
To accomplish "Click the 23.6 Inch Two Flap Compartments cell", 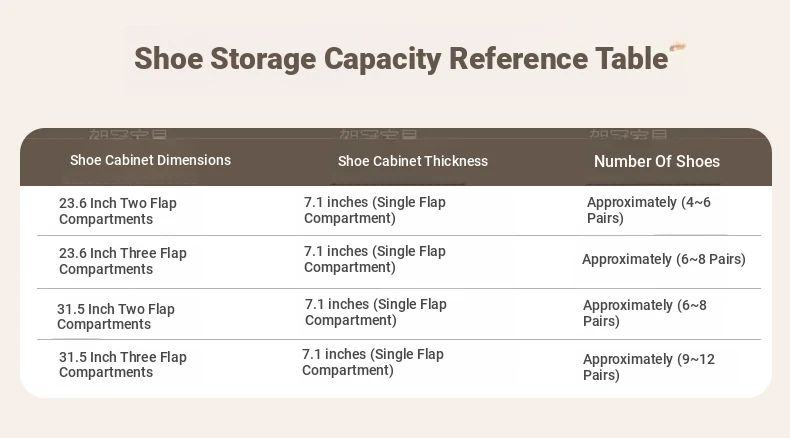I will (118, 211).
